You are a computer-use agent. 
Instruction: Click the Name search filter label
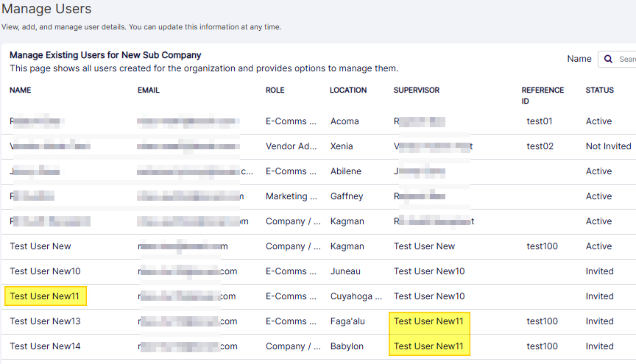(x=579, y=59)
